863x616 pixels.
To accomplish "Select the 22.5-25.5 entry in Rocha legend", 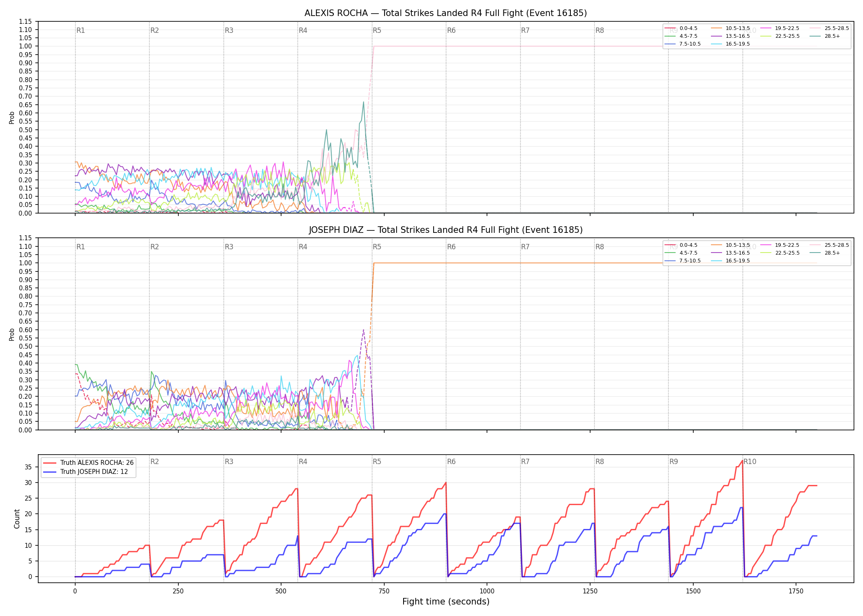I will click(780, 36).
